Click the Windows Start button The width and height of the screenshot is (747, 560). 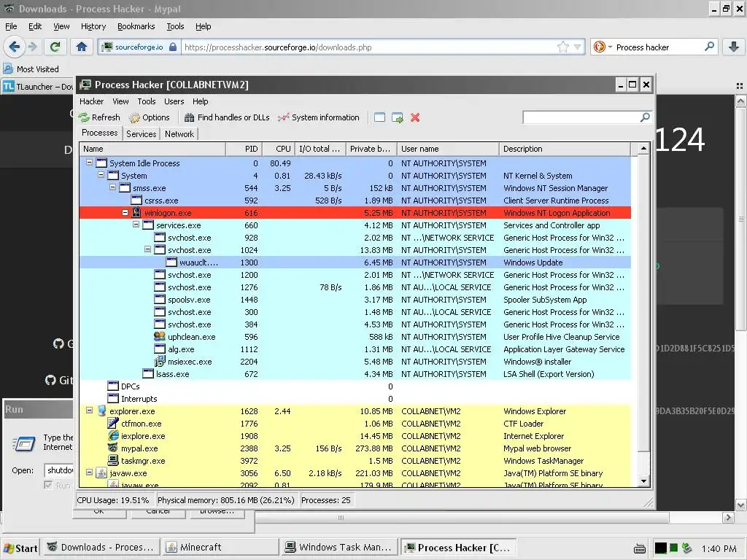(x=20, y=548)
